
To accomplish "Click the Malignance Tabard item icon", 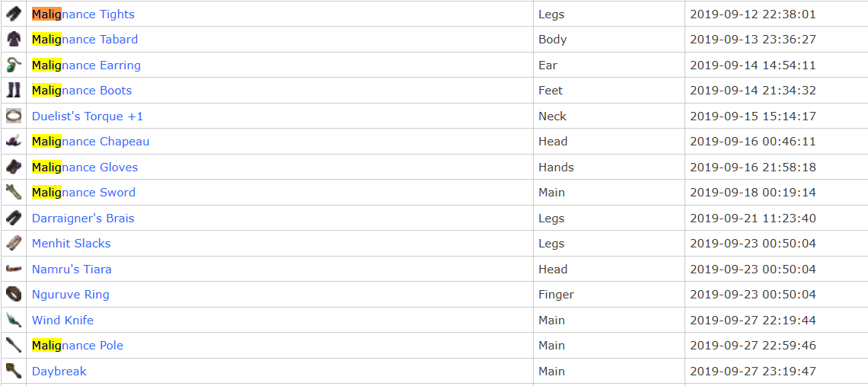I will [x=14, y=40].
